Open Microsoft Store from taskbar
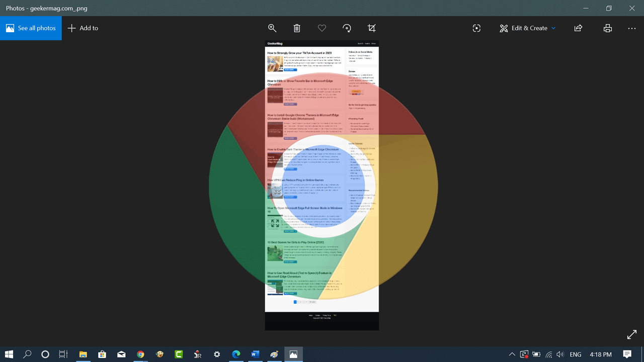This screenshot has height=362, width=644. [102, 354]
